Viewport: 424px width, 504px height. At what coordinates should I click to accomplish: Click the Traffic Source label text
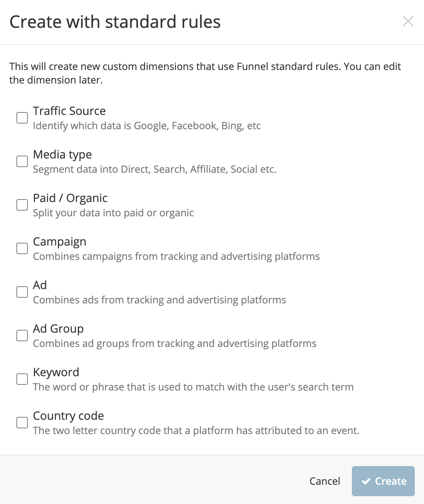69,111
